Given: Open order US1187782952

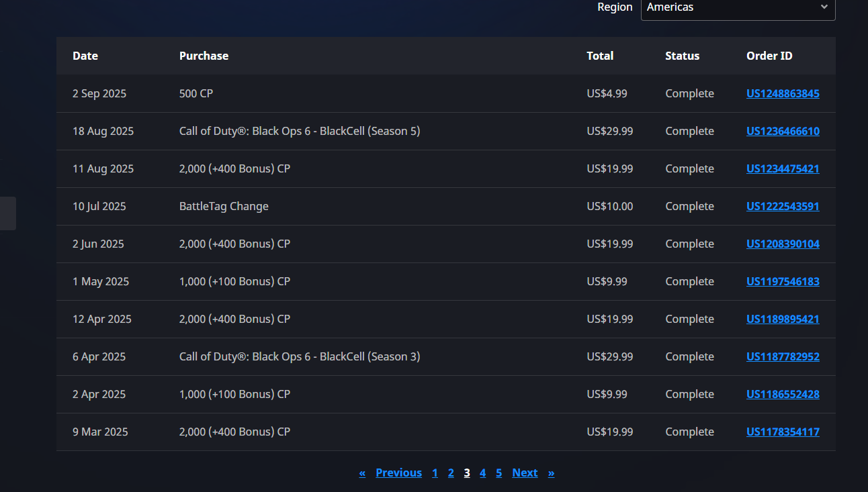Looking at the screenshot, I should pos(783,356).
